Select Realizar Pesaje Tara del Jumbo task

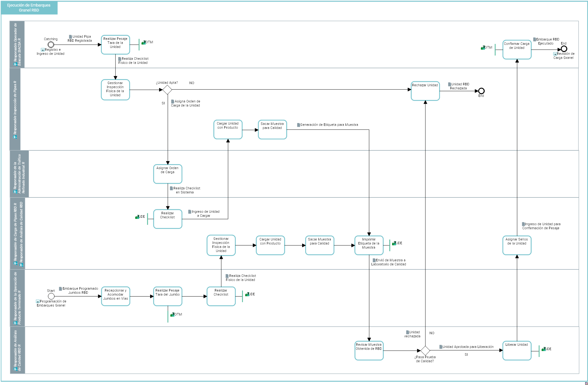tap(168, 296)
